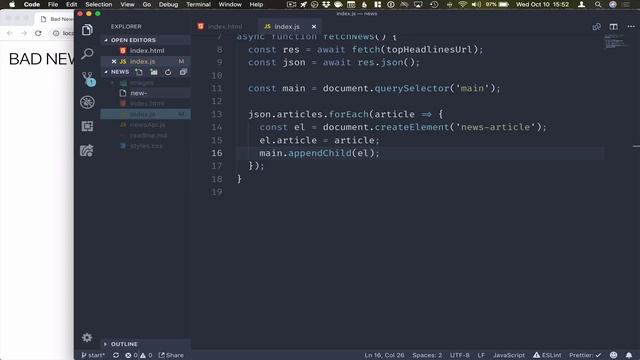Image resolution: width=640 pixels, height=360 pixels.
Task: Change the UTF-8 file encoding
Action: (460, 355)
